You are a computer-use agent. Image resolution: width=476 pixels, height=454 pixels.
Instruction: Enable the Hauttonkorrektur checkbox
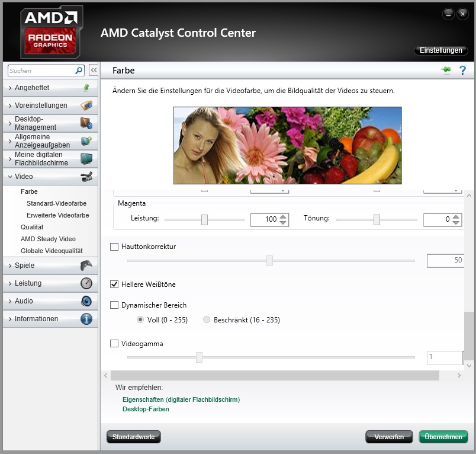point(114,247)
